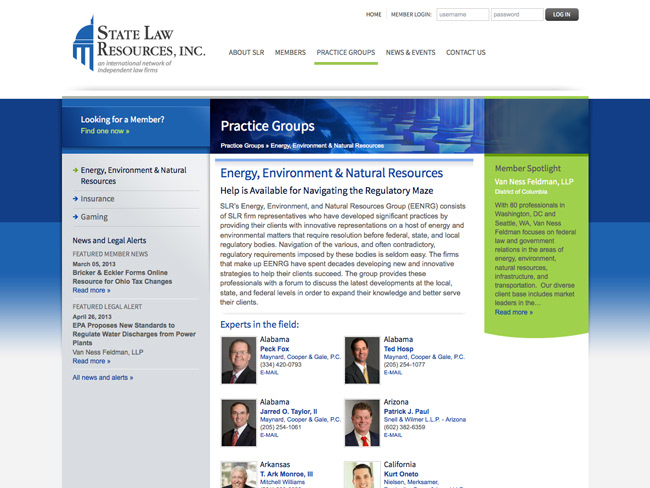
Task: Open the MEMBERS menu
Action: [x=290, y=53]
